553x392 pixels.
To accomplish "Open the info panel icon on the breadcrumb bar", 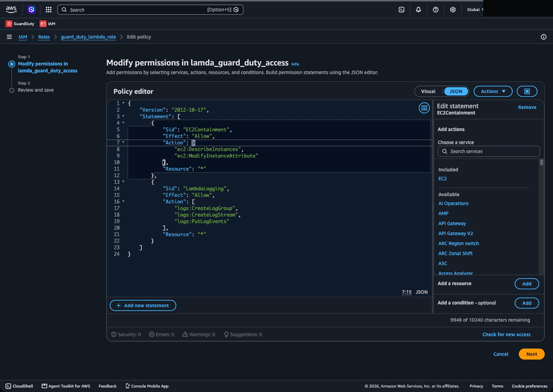I will point(543,37).
